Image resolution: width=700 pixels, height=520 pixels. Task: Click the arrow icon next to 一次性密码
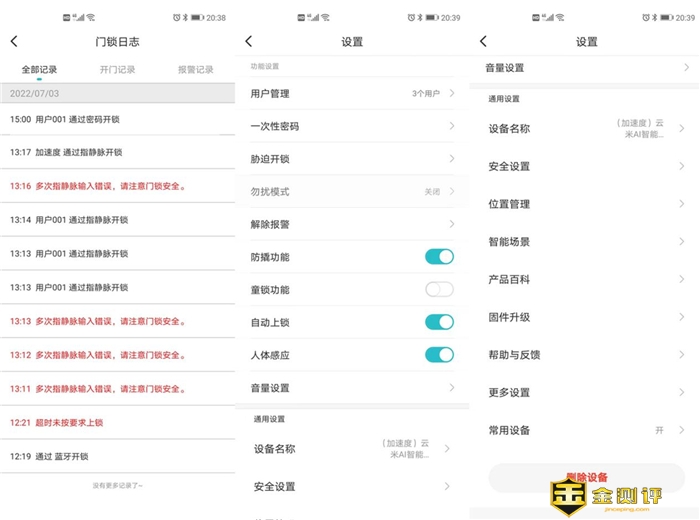pos(452,126)
